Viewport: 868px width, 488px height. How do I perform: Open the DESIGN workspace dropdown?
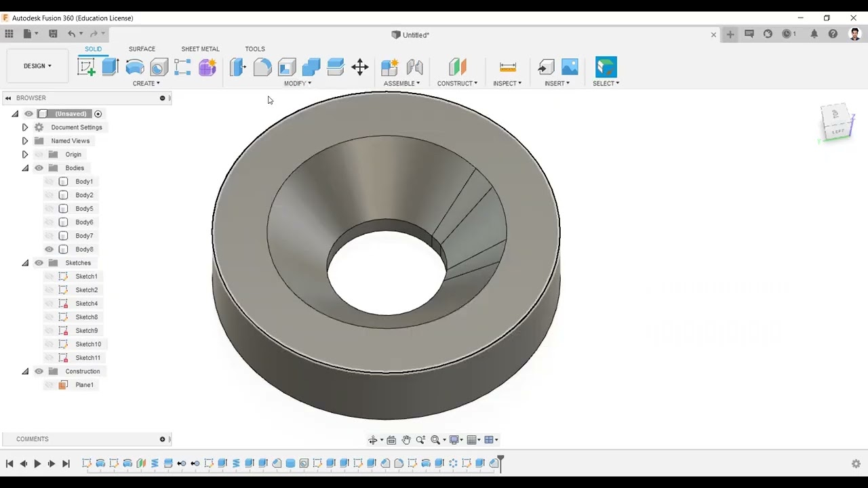[x=37, y=66]
